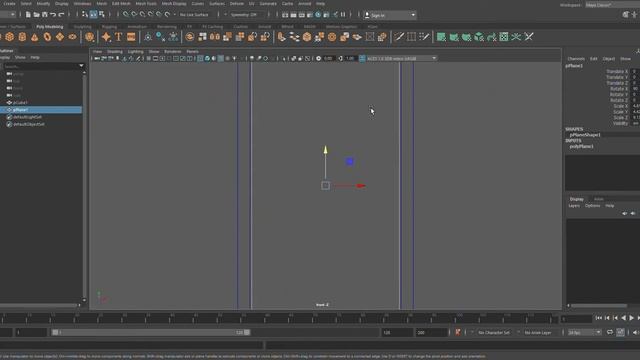Toggle select by component type icon
The height and width of the screenshot is (360, 640).
point(102,15)
